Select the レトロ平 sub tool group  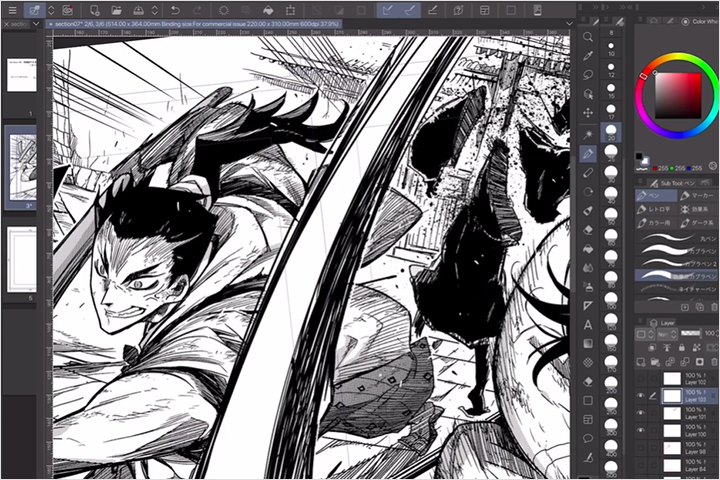tap(656, 209)
